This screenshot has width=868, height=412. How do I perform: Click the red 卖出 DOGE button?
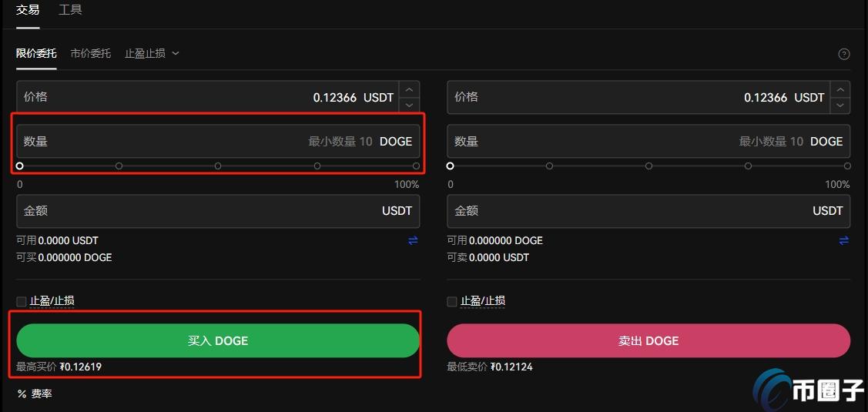point(648,340)
